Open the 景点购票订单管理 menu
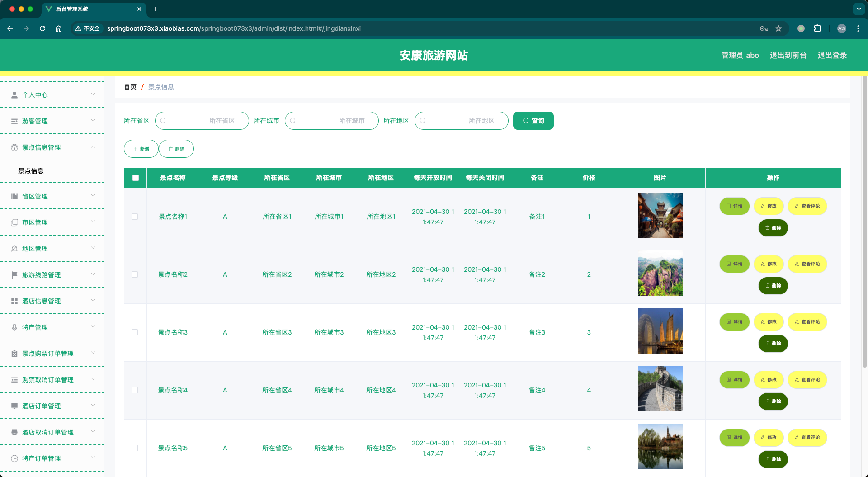 52,354
